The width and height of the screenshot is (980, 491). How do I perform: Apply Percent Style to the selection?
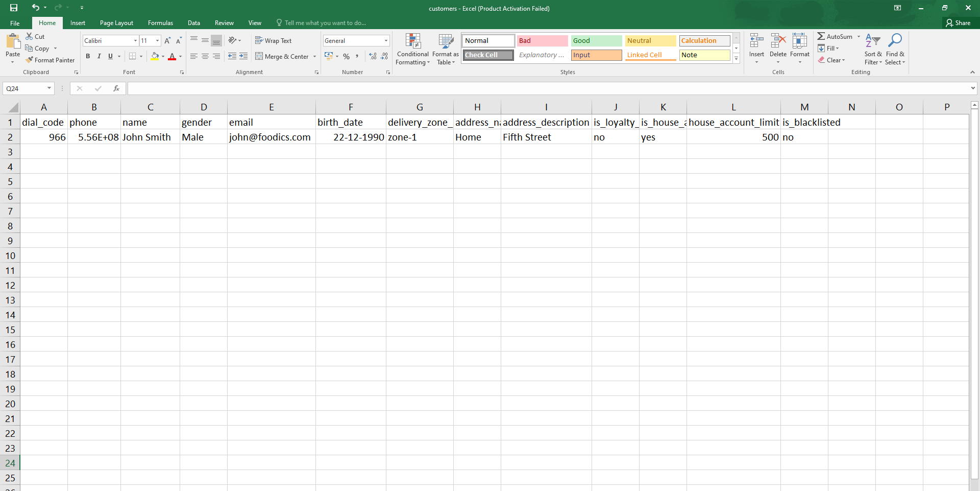pos(347,56)
